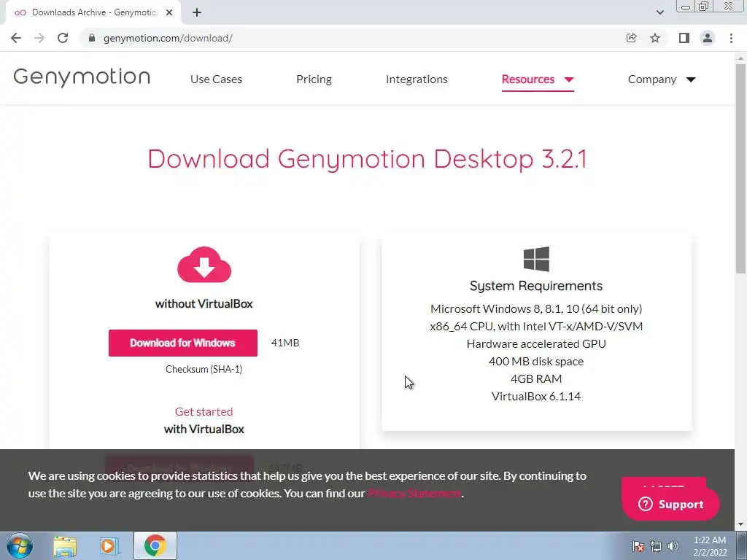Viewport: 747px width, 560px height.
Task: Open File Explorer from the taskbar
Action: pyautogui.click(x=65, y=546)
